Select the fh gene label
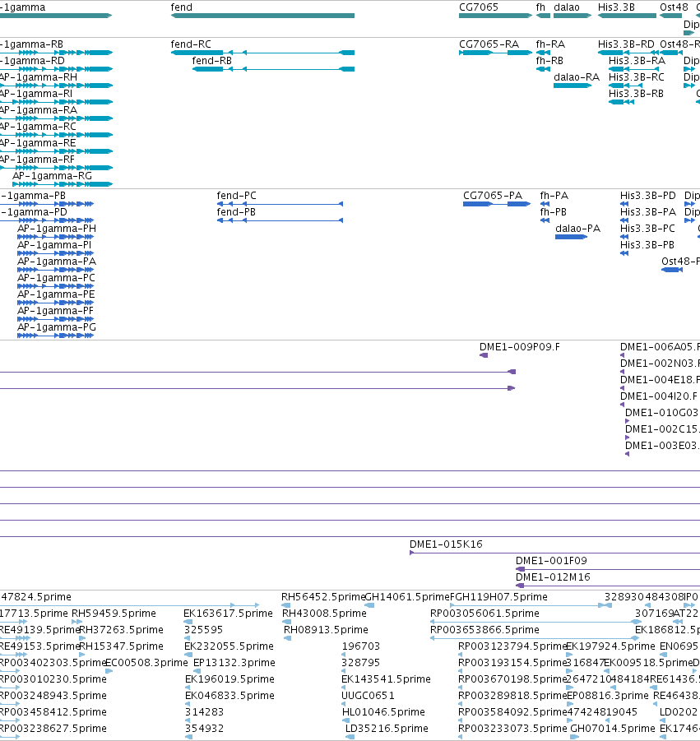 coord(540,7)
